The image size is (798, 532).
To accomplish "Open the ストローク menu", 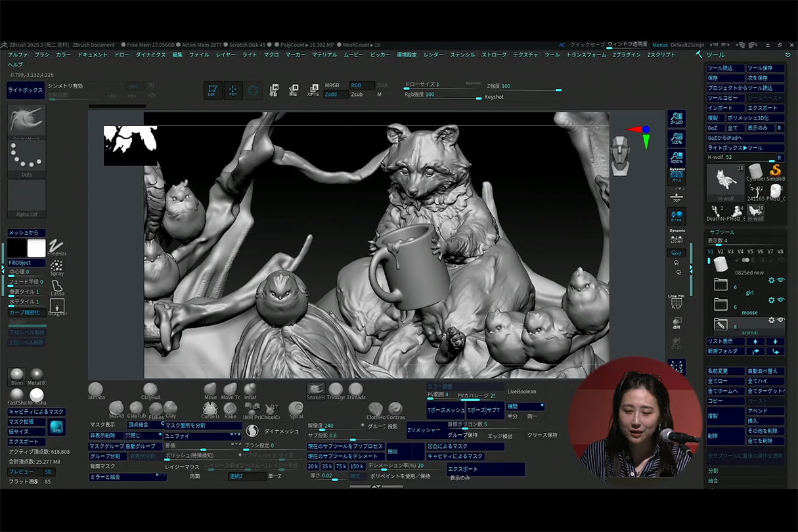I will [494, 55].
